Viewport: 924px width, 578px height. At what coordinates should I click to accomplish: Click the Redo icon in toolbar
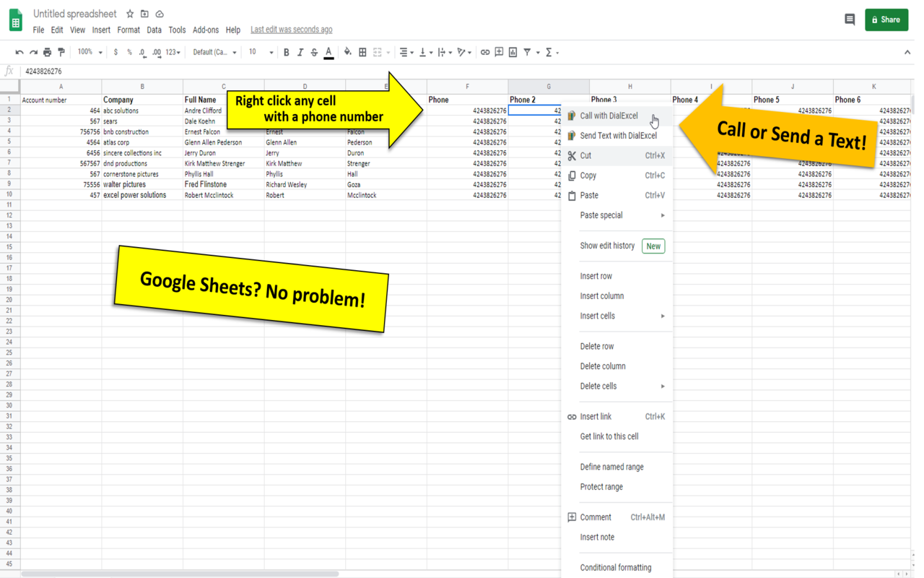coord(33,52)
